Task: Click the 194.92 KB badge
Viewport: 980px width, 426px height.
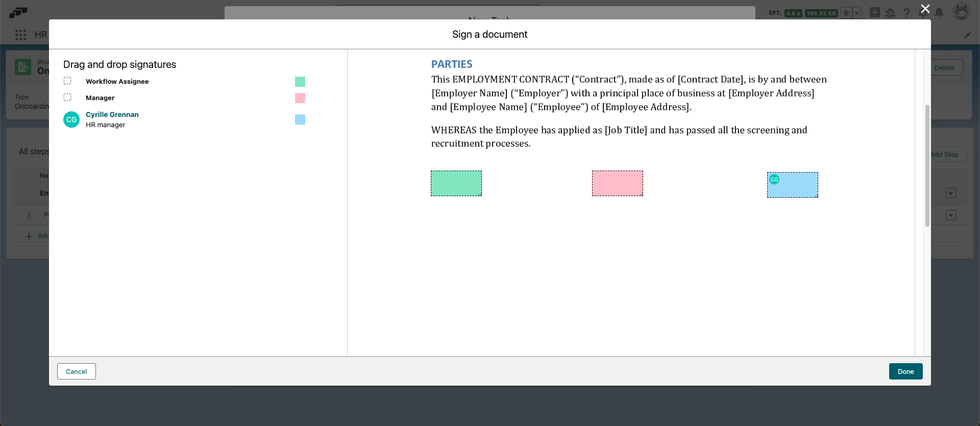Action: [x=821, y=13]
